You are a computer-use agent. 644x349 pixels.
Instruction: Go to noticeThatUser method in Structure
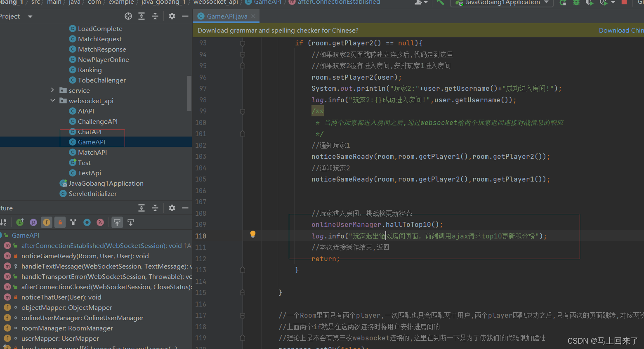[x=61, y=297]
